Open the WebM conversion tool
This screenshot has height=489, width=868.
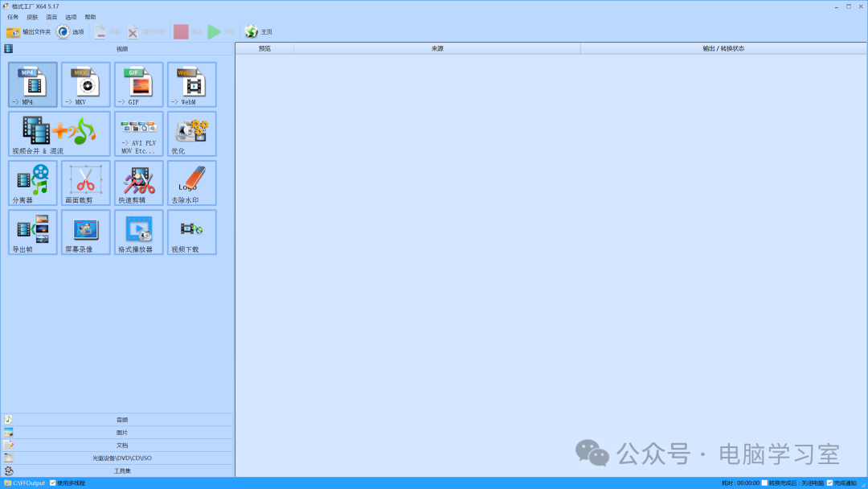click(192, 84)
